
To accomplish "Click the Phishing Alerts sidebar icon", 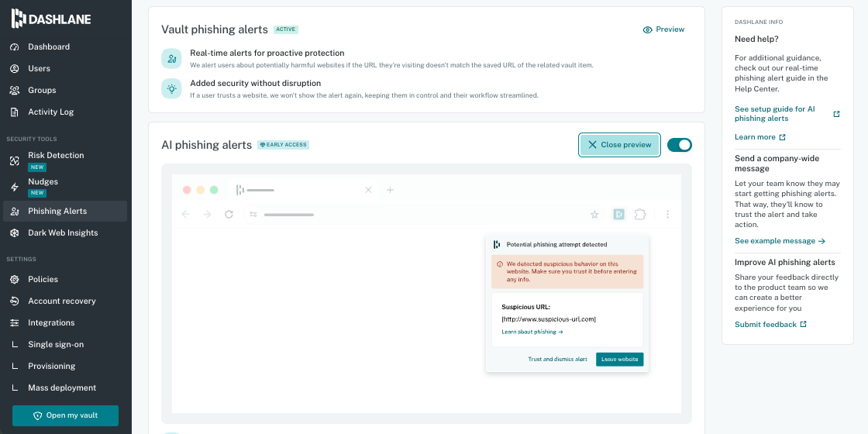I will (x=15, y=211).
